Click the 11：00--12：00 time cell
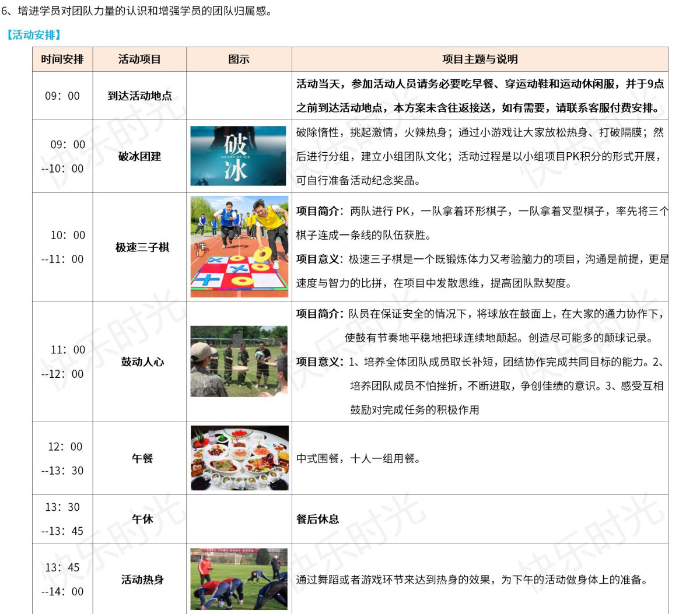700x614 pixels. coord(62,362)
